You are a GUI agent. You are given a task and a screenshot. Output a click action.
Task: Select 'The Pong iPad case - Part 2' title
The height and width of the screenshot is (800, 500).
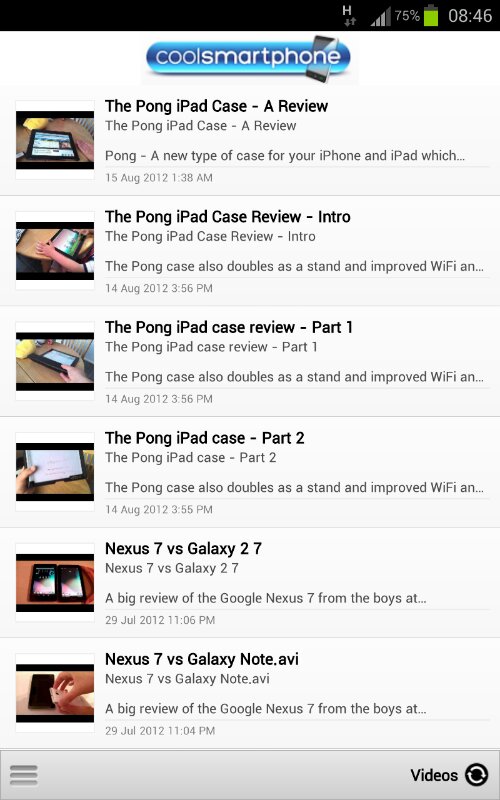pos(205,438)
